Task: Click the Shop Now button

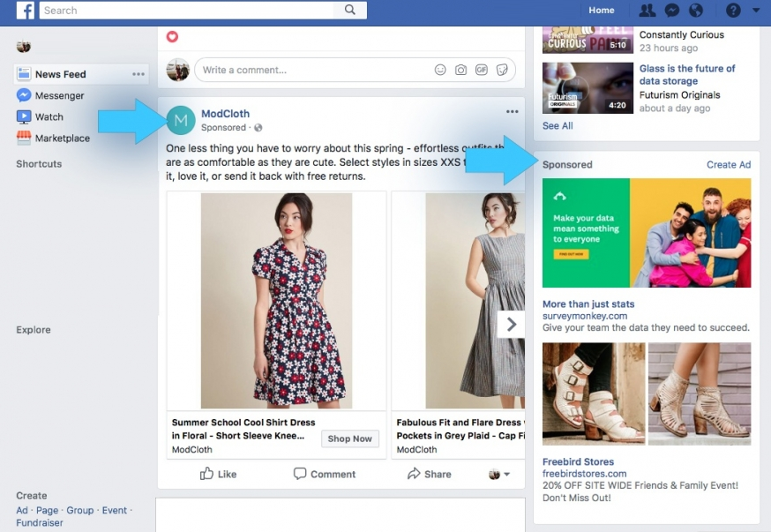Action: pyautogui.click(x=349, y=438)
